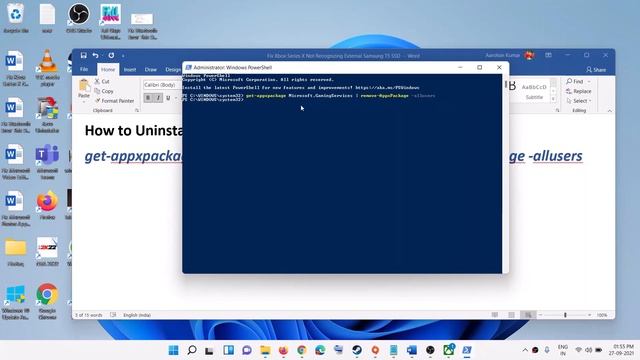Show hidden system tray icons chevron
This screenshot has width=640, height=360.
click(x=525, y=350)
